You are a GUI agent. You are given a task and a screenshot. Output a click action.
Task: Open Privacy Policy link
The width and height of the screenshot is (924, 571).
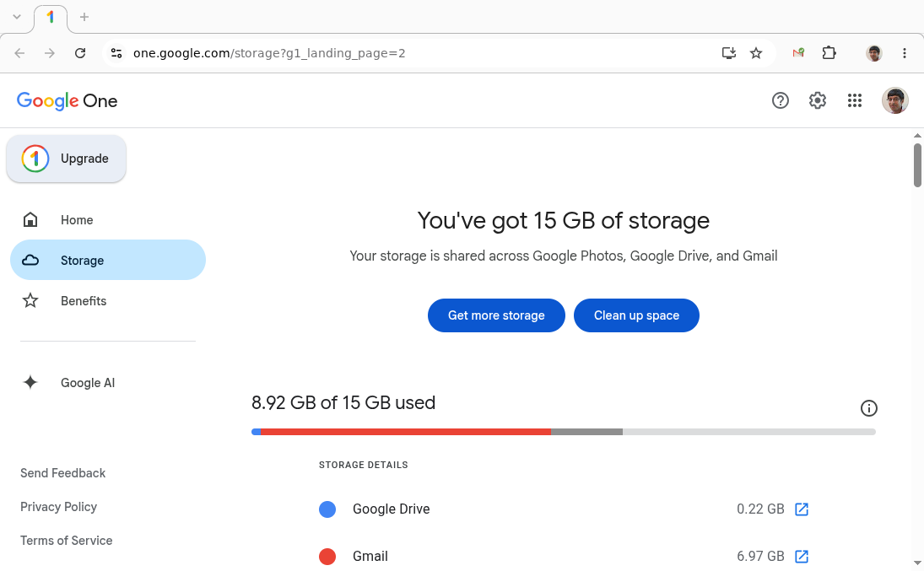coord(58,507)
